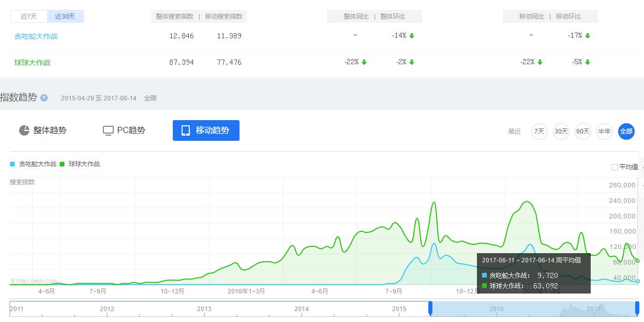644x322 pixels.
Task: Open the 贪吃蛇大作战 keyword link
Action: tap(36, 36)
